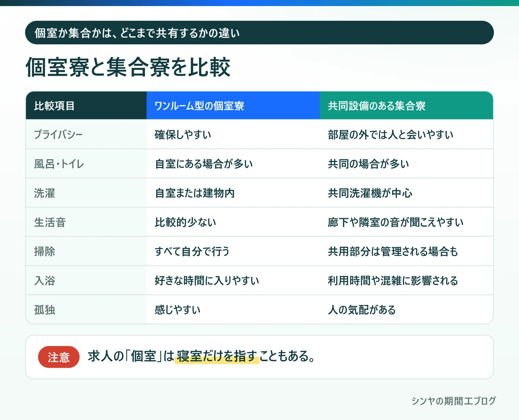This screenshot has width=519, height=420.
Task: Click the '共同の場合が多い' cell
Action: point(407,164)
